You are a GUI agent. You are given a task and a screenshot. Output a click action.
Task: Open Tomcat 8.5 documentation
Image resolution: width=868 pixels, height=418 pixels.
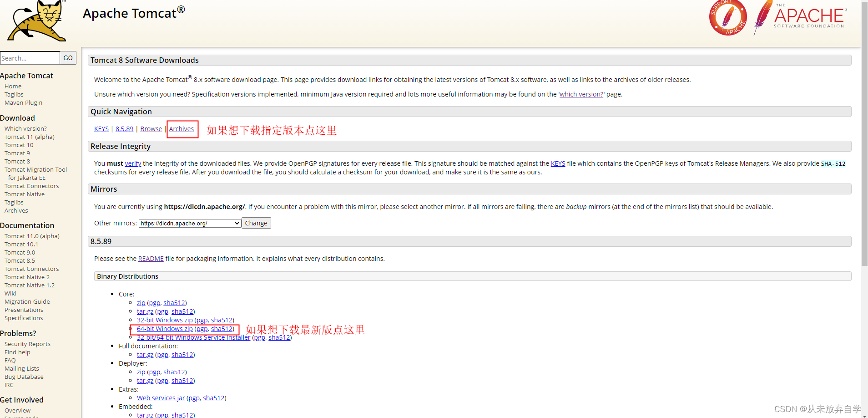pyautogui.click(x=20, y=261)
